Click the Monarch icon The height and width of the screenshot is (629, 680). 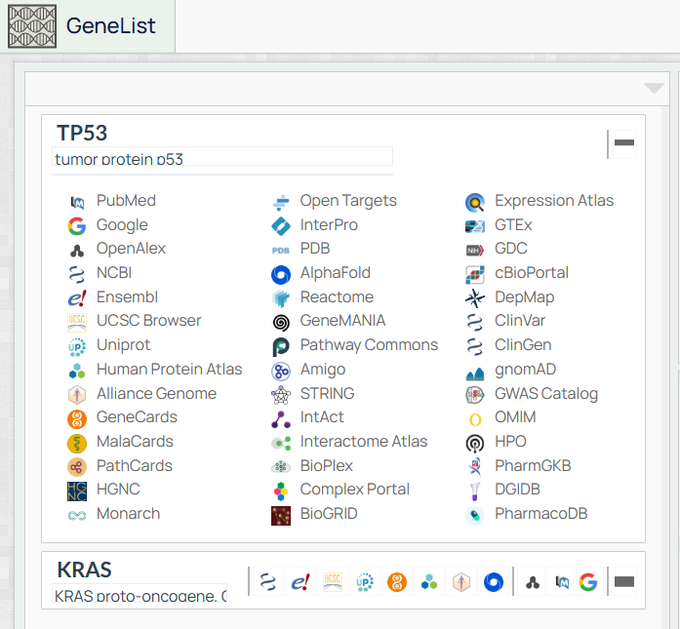77,515
